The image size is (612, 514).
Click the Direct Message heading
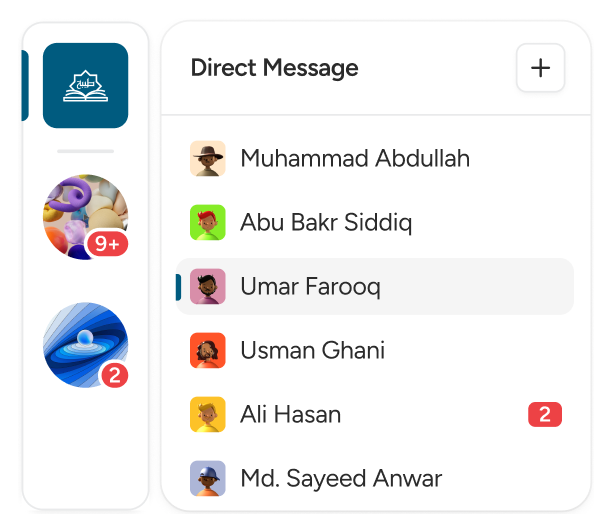tap(274, 68)
